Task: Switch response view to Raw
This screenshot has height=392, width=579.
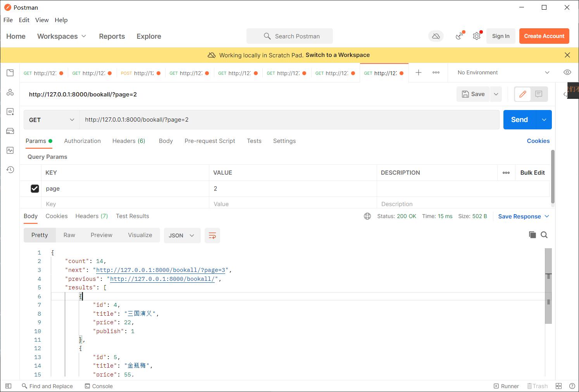Action: [x=69, y=235]
